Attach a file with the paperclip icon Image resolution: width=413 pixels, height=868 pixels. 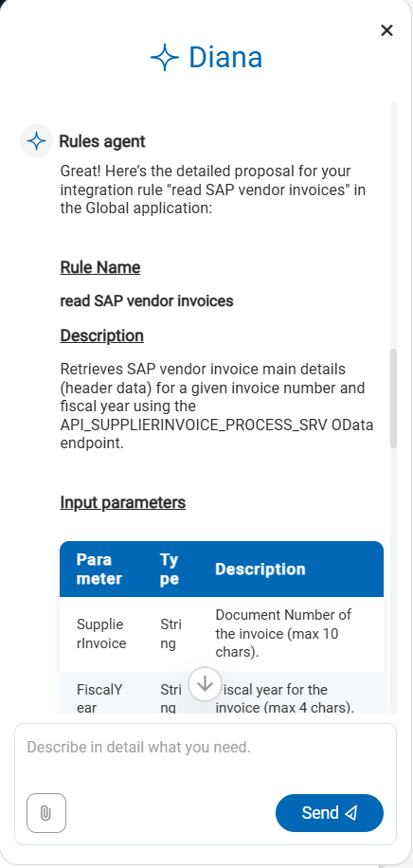[x=46, y=813]
